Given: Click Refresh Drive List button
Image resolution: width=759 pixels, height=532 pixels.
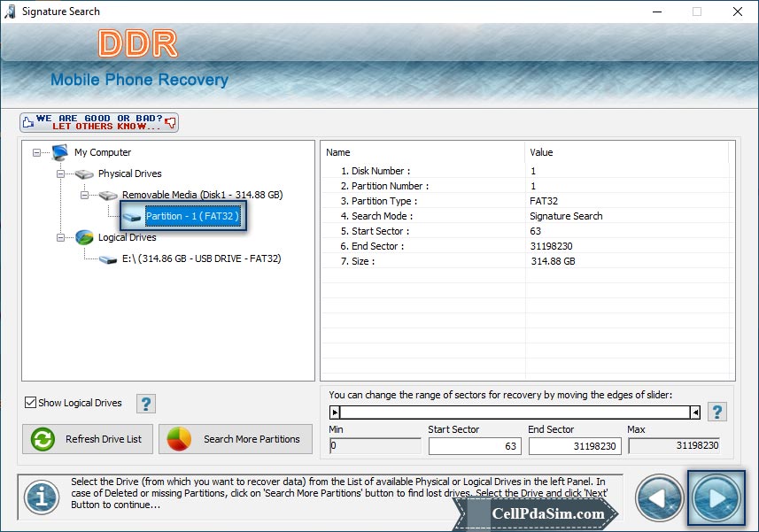Looking at the screenshot, I should pyautogui.click(x=88, y=439).
